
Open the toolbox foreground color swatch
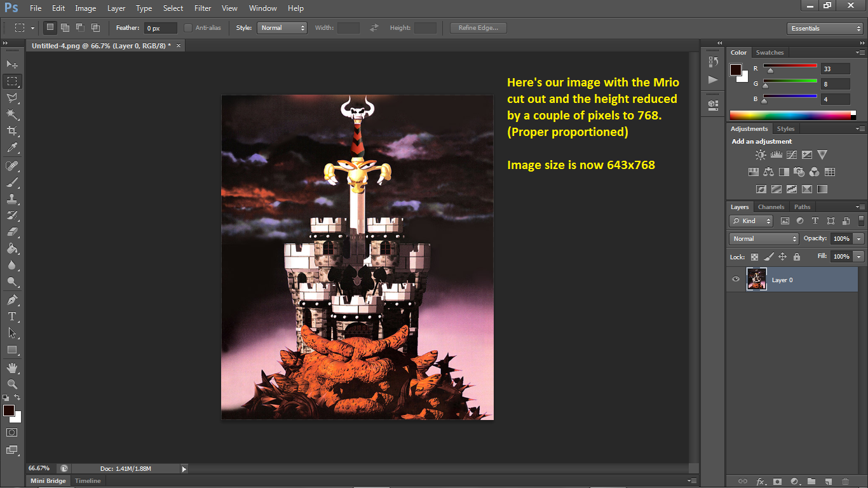tap(8, 410)
